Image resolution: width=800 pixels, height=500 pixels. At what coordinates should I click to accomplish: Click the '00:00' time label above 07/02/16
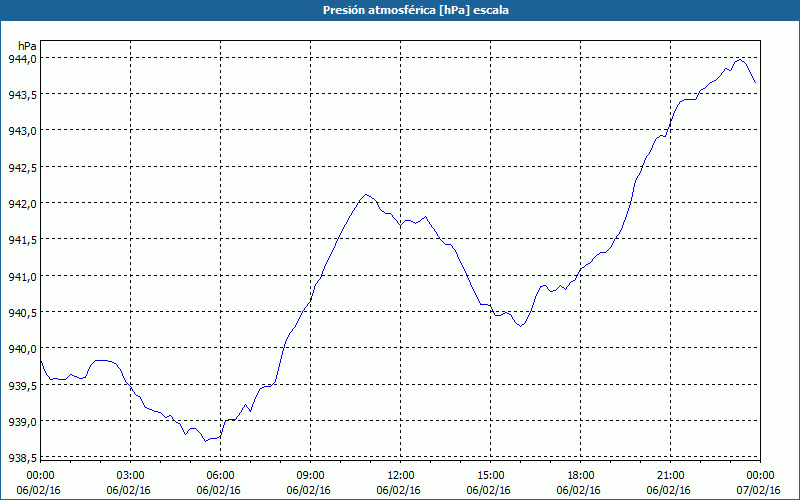coord(760,476)
